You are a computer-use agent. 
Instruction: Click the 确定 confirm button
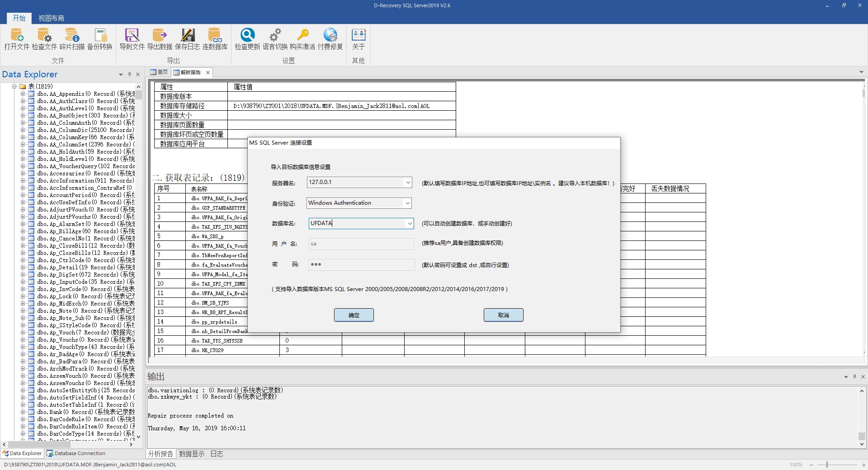coord(354,315)
